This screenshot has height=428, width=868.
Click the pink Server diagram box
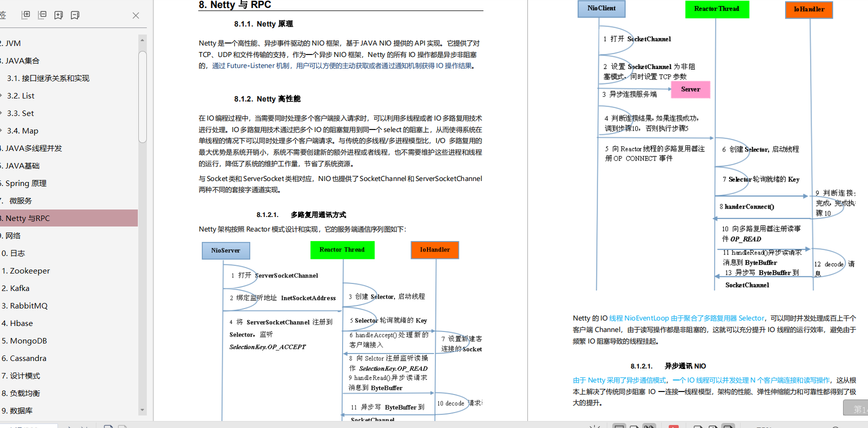(x=691, y=89)
